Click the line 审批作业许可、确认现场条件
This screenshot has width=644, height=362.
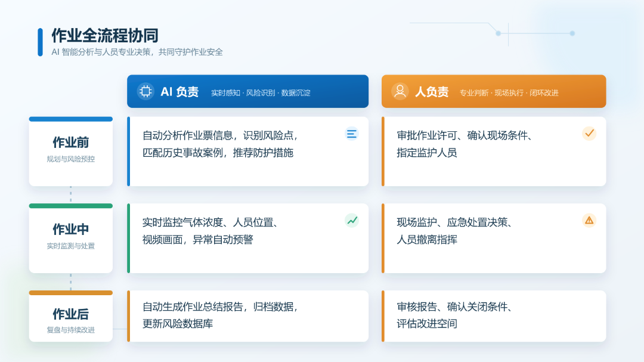tap(465, 135)
